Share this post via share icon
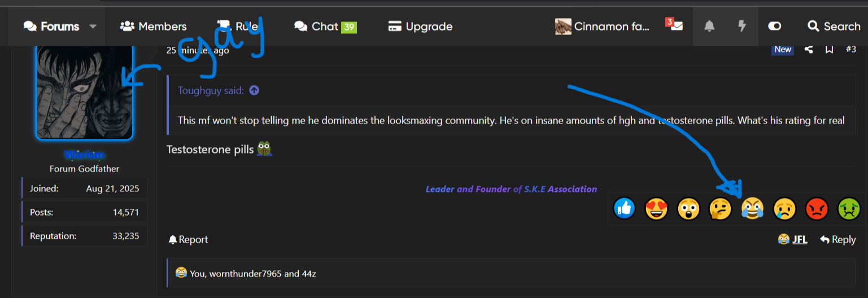 click(x=809, y=50)
